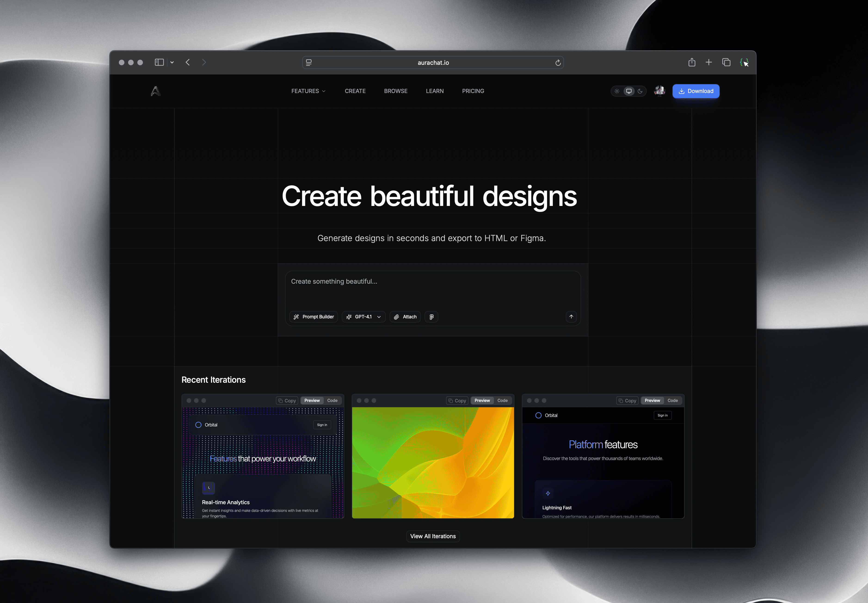The height and width of the screenshot is (603, 868).
Task: Select Code tab on Platform features card
Action: [x=673, y=401]
